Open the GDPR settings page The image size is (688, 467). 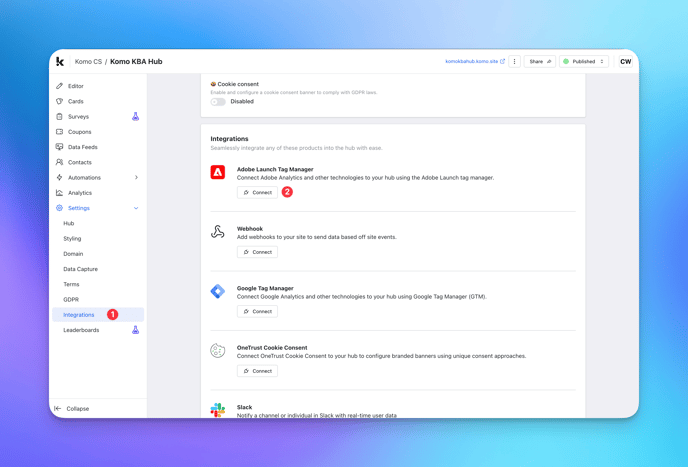71,299
